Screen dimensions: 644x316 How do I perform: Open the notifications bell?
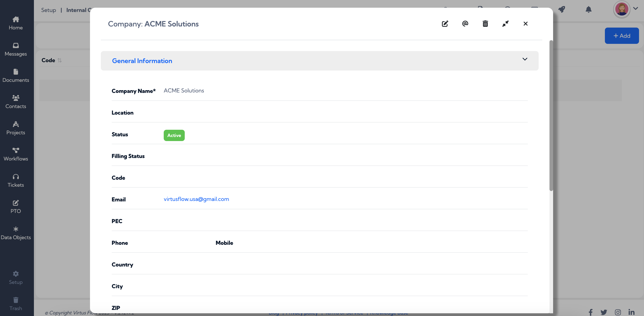589,9
